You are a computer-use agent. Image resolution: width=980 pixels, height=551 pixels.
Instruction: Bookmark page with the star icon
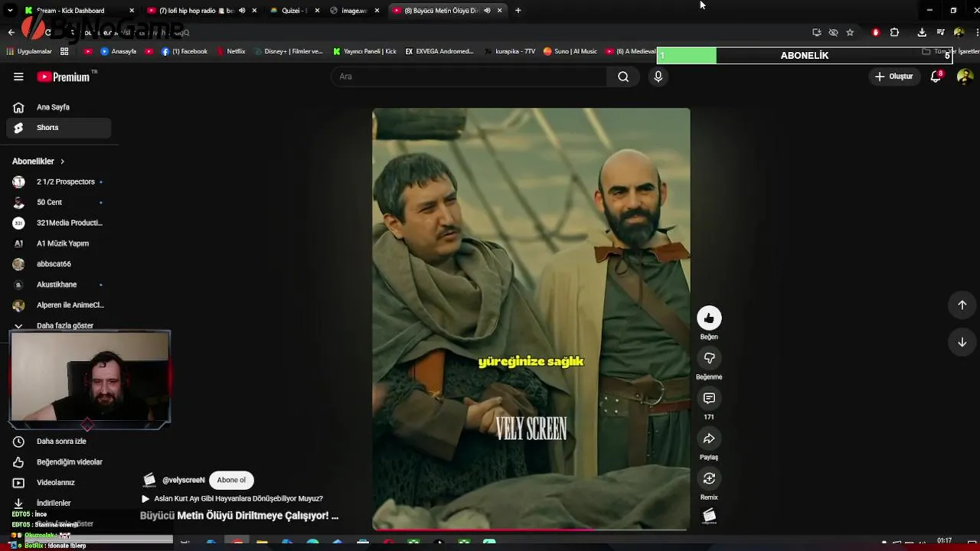(x=850, y=32)
